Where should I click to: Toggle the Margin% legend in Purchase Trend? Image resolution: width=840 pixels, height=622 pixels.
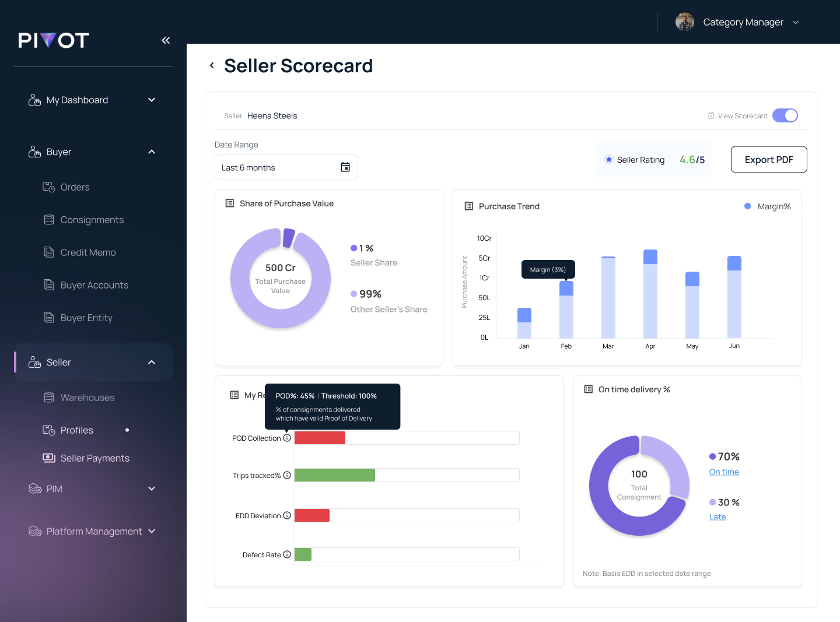coord(768,206)
